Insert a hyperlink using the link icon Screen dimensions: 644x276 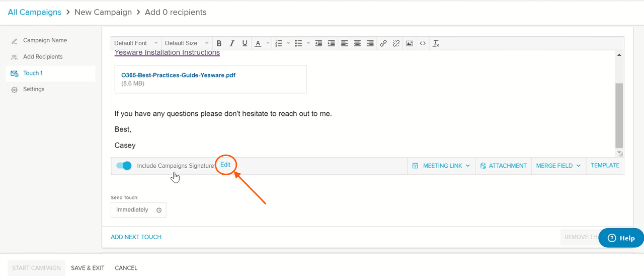click(x=383, y=43)
